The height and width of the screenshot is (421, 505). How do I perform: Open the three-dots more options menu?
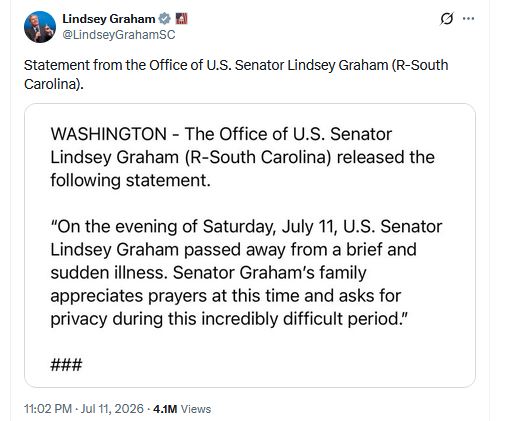[x=468, y=19]
